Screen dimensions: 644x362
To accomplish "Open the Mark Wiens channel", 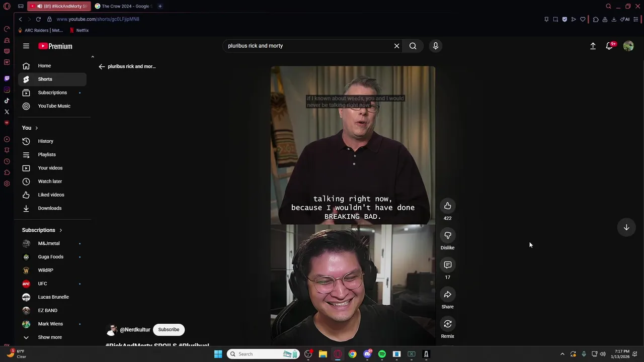I will 52,324.
